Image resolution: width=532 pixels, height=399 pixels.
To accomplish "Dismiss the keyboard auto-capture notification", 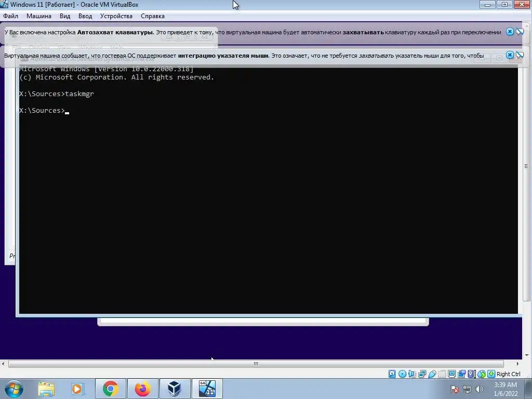I will coord(510,32).
